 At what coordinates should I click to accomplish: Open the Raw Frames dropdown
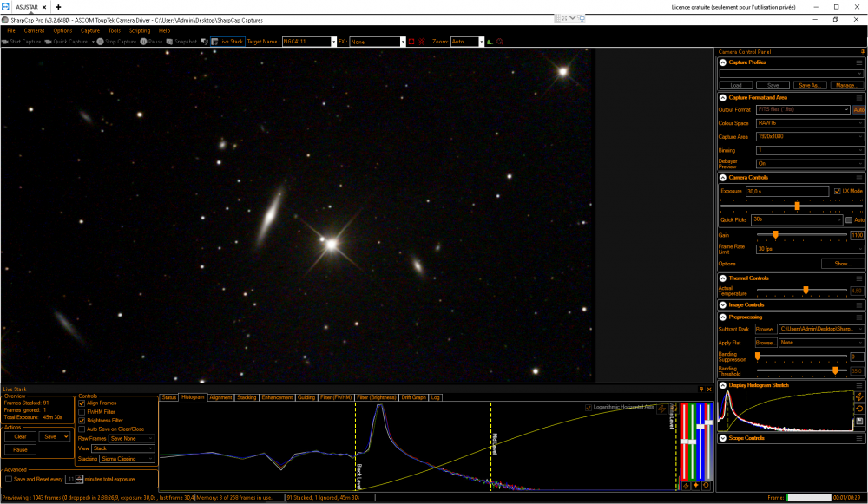(132, 439)
